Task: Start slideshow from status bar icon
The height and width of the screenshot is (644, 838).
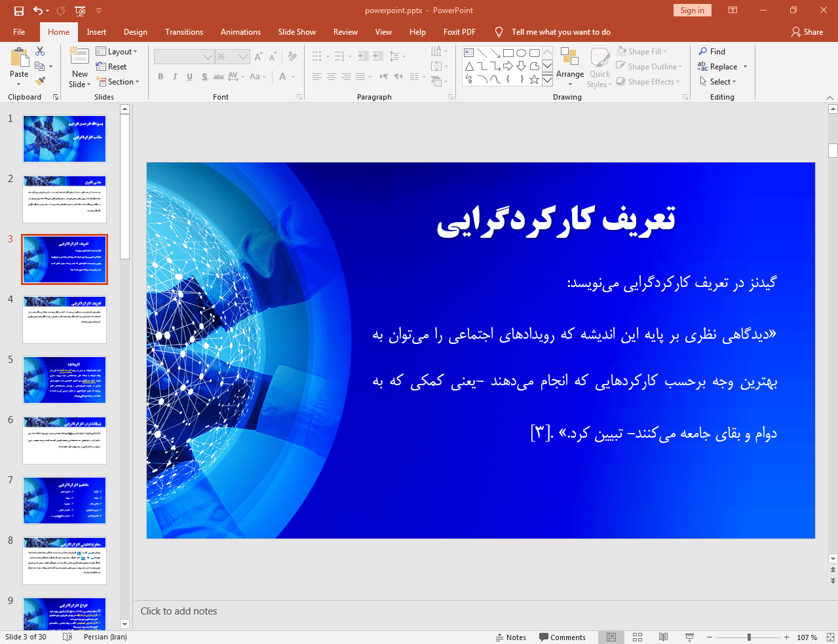Action: pyautogui.click(x=689, y=637)
